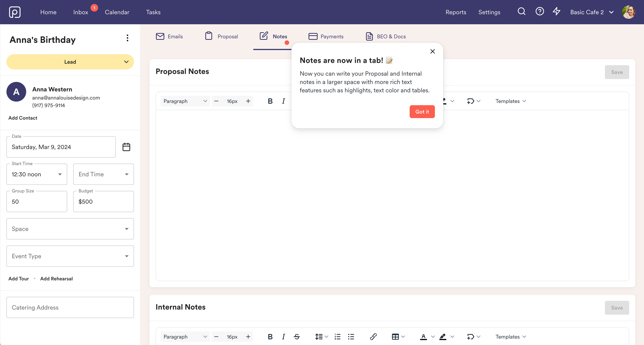The width and height of the screenshot is (644, 345).
Task: Toggle bold in Proposal Notes toolbar
Action: tap(270, 101)
